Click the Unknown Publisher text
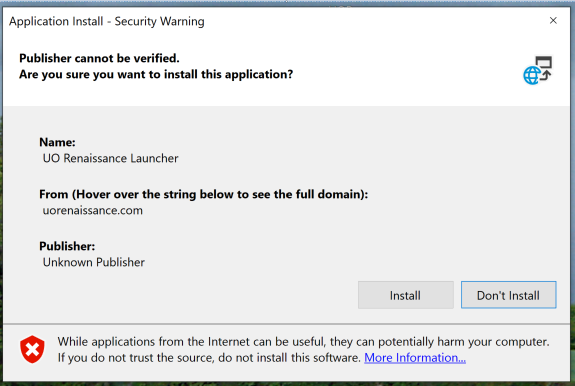Viewport: 575px width, 386px height. tap(94, 262)
